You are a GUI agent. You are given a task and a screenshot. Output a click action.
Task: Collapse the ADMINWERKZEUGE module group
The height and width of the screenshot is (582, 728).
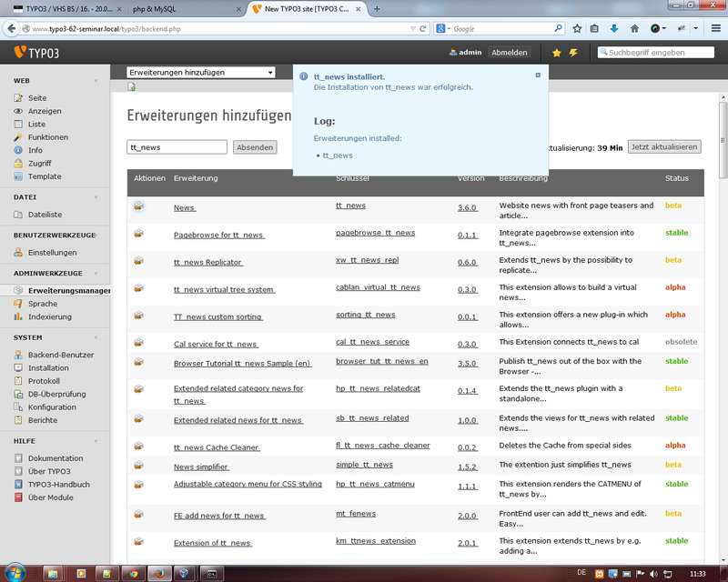(x=96, y=274)
